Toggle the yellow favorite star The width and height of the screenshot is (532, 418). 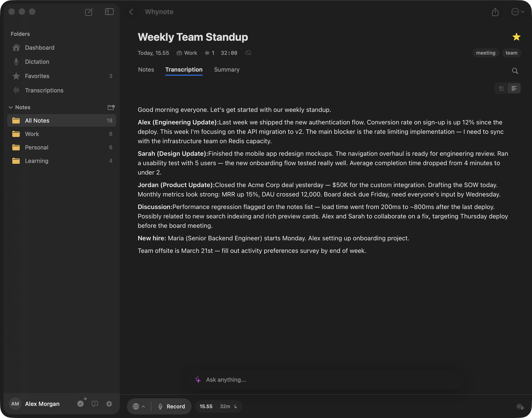[516, 37]
